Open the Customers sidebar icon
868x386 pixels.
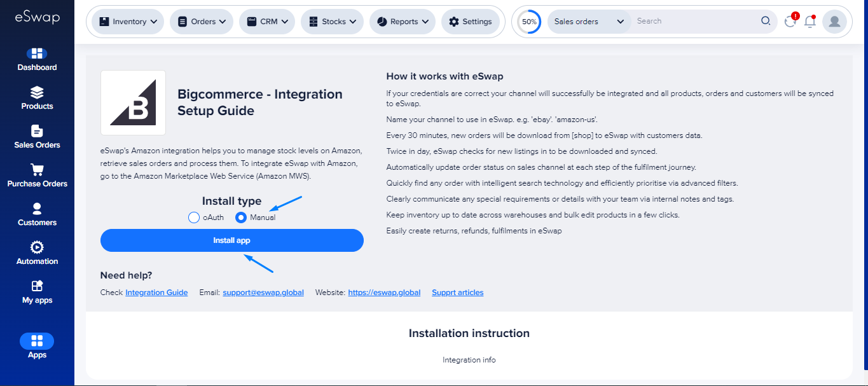pyautogui.click(x=37, y=209)
